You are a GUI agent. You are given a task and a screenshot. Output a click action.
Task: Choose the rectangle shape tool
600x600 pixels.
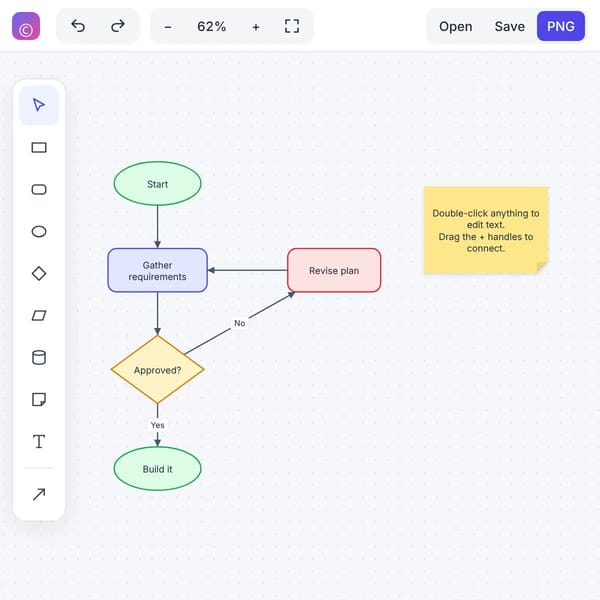click(x=39, y=147)
